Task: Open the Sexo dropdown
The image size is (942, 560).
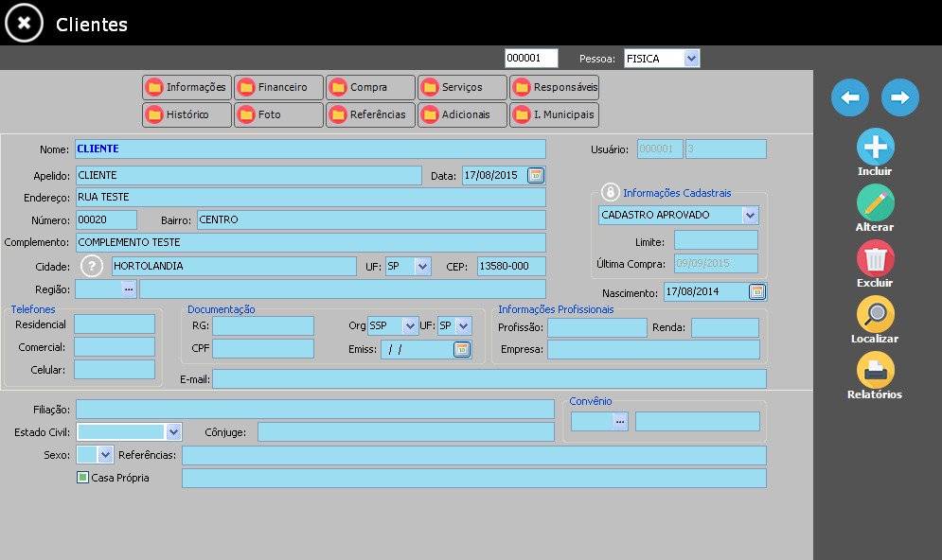Action: click(105, 454)
